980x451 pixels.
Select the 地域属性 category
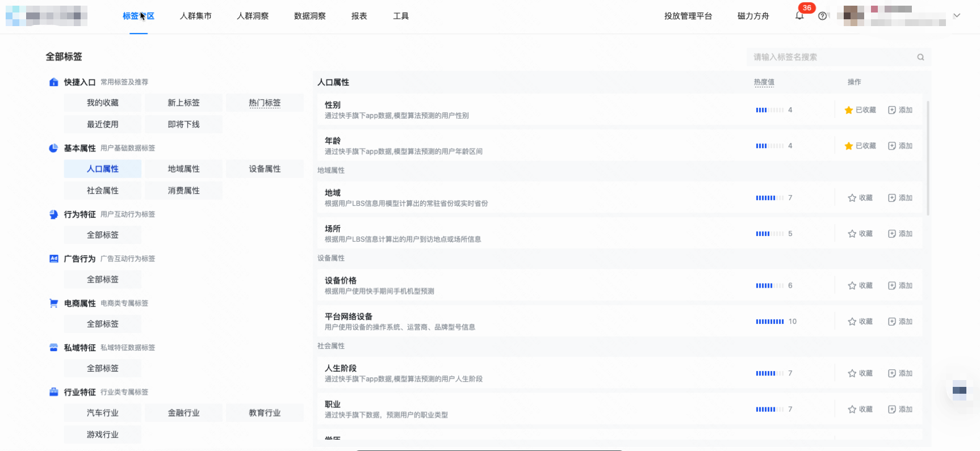[x=183, y=169]
